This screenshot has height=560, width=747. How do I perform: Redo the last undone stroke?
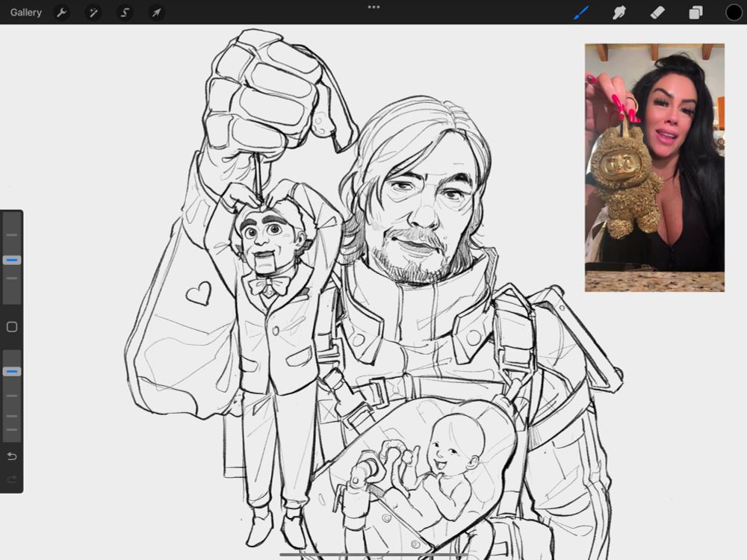pos(12,479)
